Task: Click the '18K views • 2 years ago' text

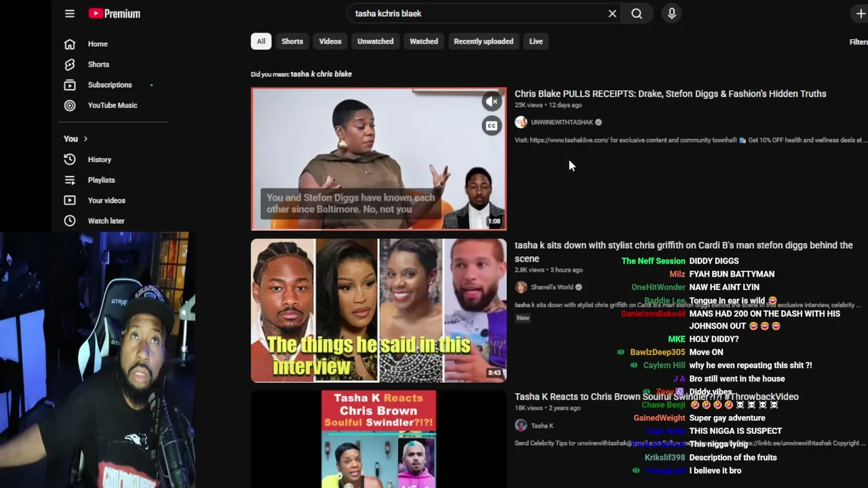Action: pos(547,408)
